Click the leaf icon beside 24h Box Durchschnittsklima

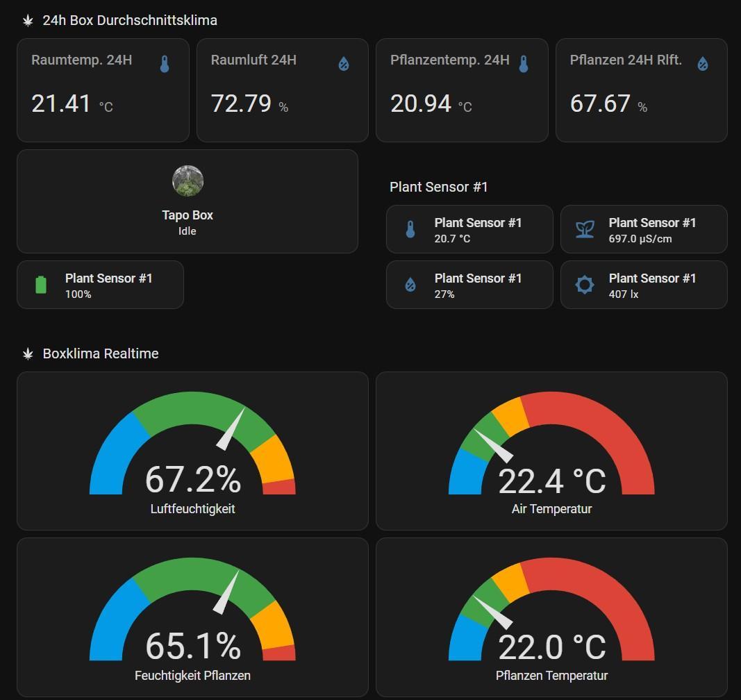click(x=28, y=21)
